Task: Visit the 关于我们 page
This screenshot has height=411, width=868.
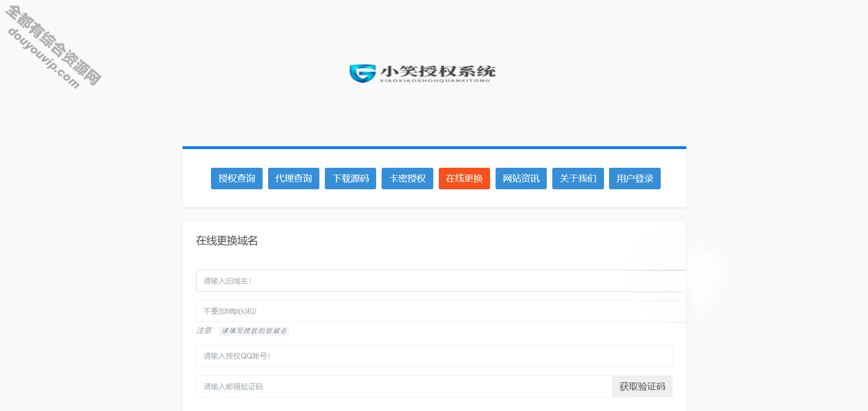Action: 578,178
